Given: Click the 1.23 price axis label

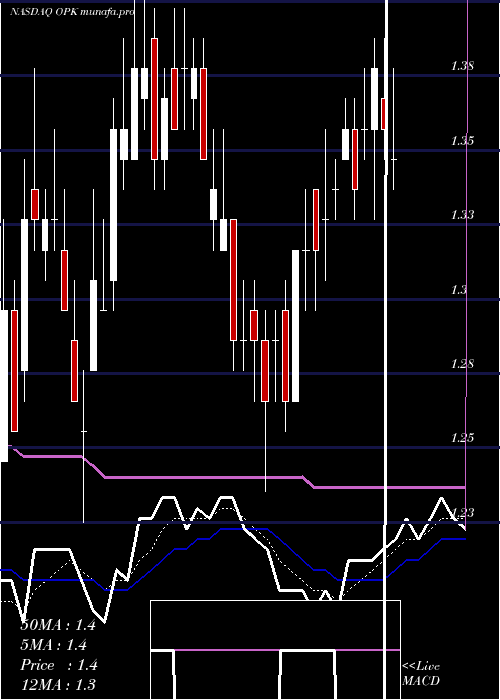Looking at the screenshot, I should pyautogui.click(x=462, y=512).
